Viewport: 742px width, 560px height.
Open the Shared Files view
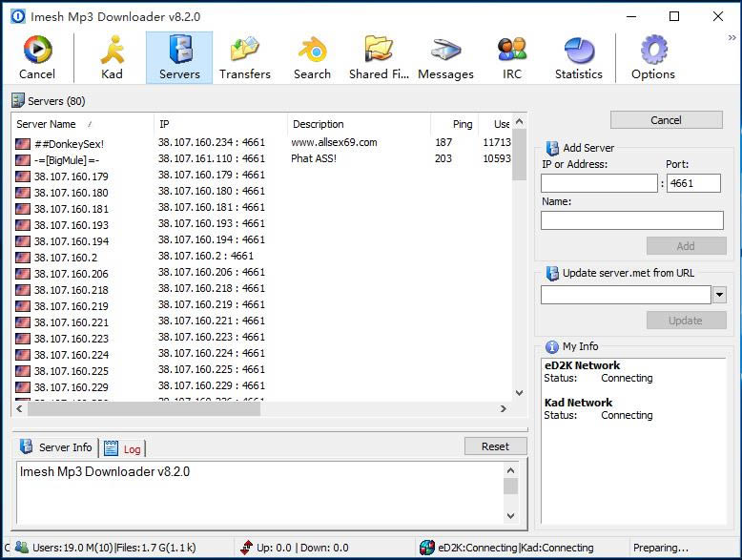[379, 58]
